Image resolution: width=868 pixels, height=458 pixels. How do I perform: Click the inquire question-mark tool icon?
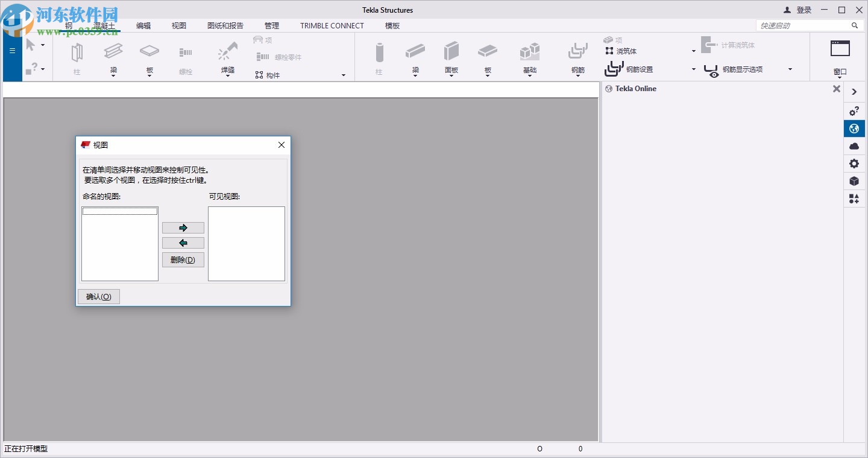31,69
